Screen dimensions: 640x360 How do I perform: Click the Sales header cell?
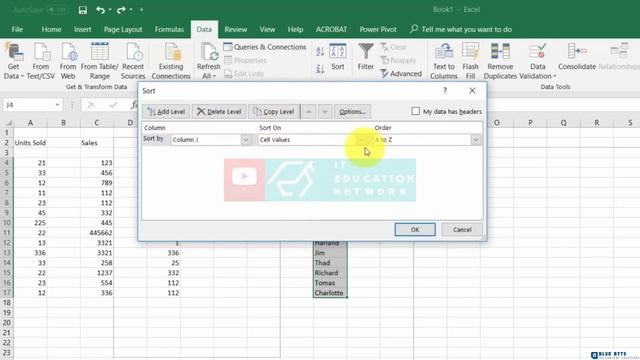point(97,143)
